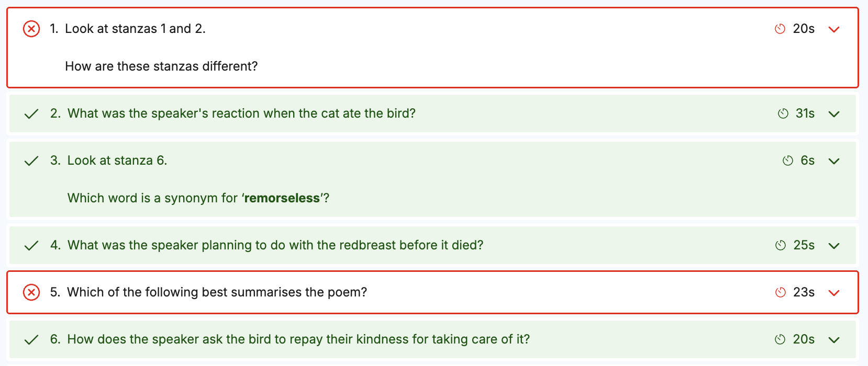Expand question 3 using its chevron arrow

[x=834, y=161]
